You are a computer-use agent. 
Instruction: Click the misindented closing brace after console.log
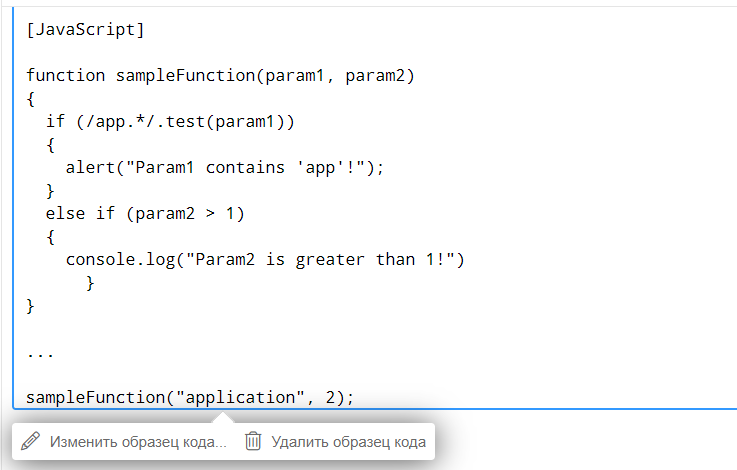(91, 283)
